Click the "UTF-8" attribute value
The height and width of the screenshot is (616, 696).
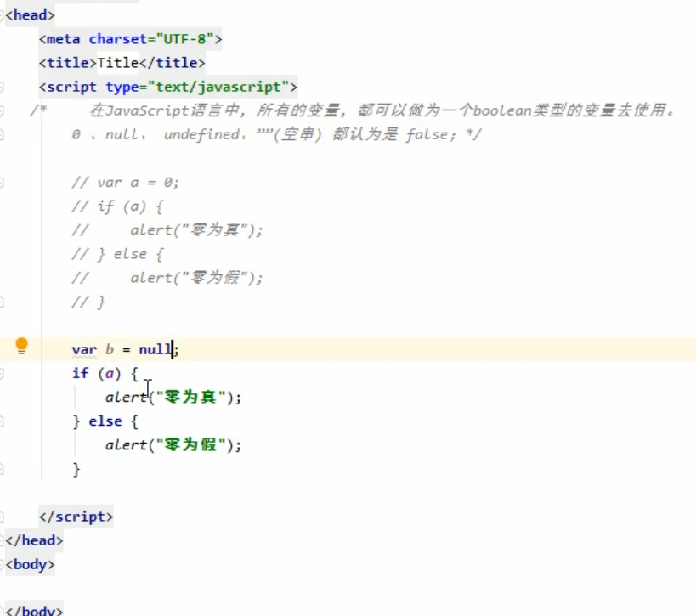pos(184,39)
